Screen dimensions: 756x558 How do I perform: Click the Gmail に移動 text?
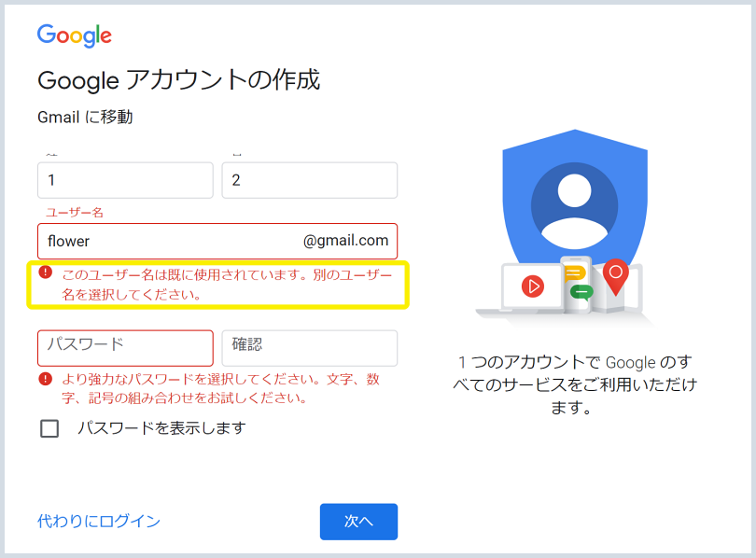click(x=85, y=117)
